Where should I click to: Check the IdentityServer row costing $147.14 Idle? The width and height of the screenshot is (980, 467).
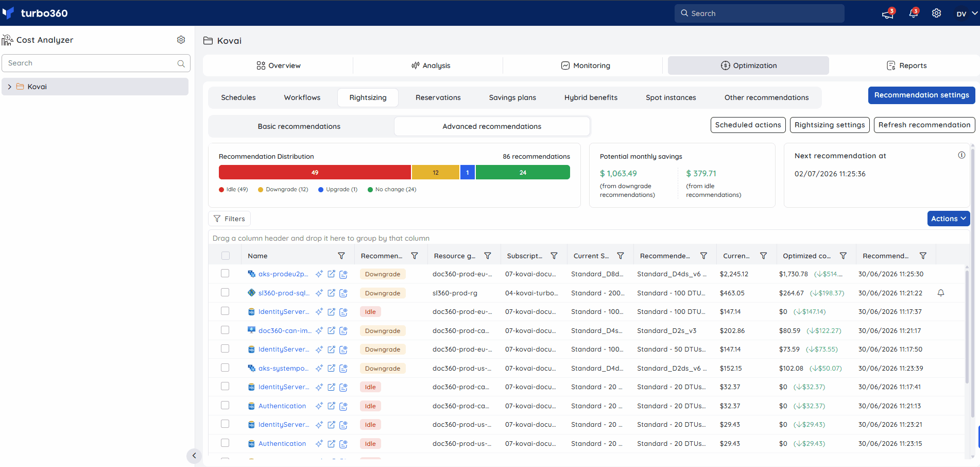225,311
